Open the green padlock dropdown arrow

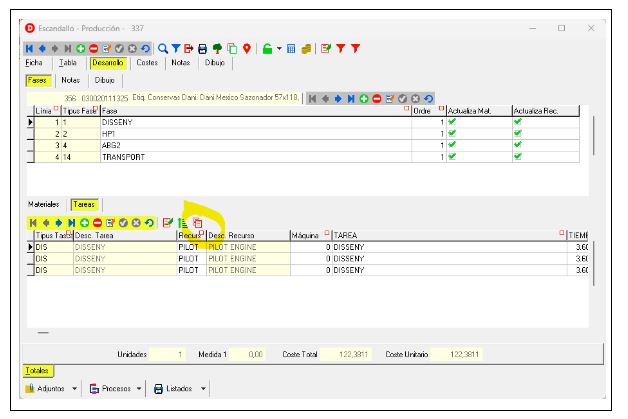(x=277, y=47)
